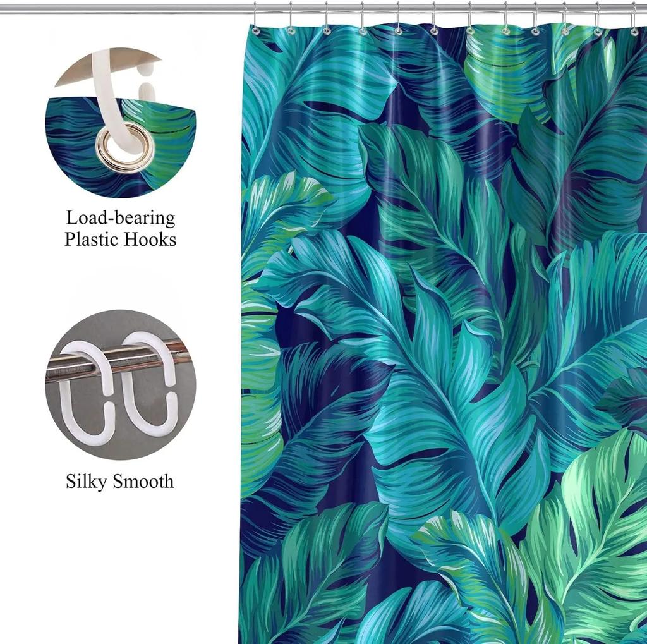Click the "Silky Smooth" caption text
Screen dimensions: 647x644
[x=120, y=482]
